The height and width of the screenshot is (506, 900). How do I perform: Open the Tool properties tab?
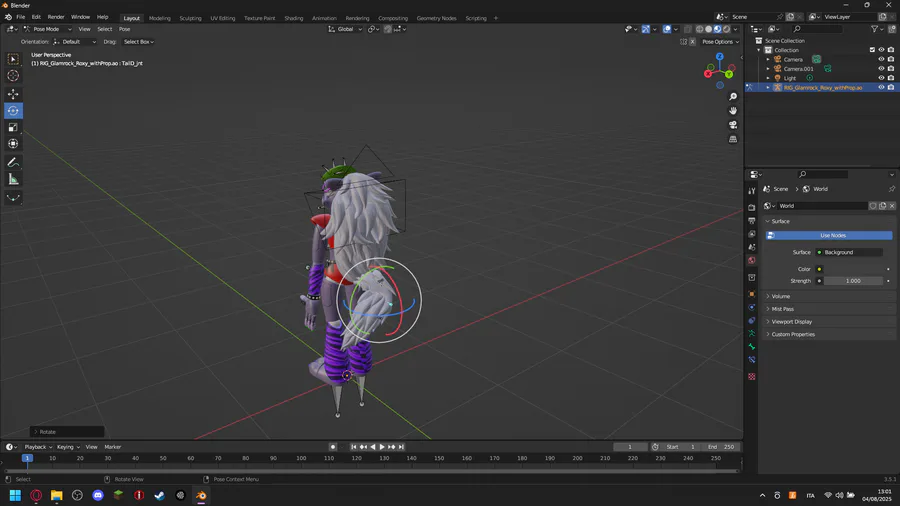click(x=752, y=191)
